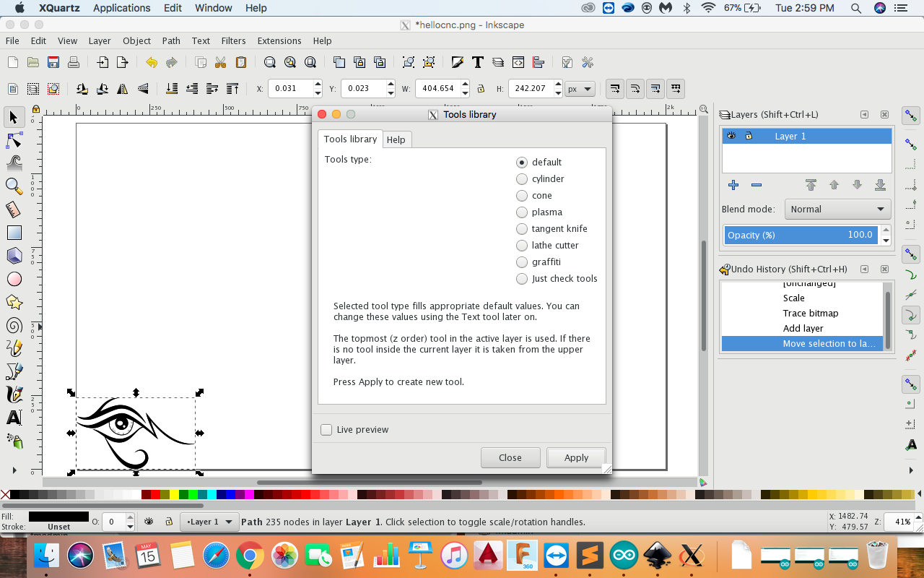
Task: Open Google Chrome from the Dock
Action: 250,556
